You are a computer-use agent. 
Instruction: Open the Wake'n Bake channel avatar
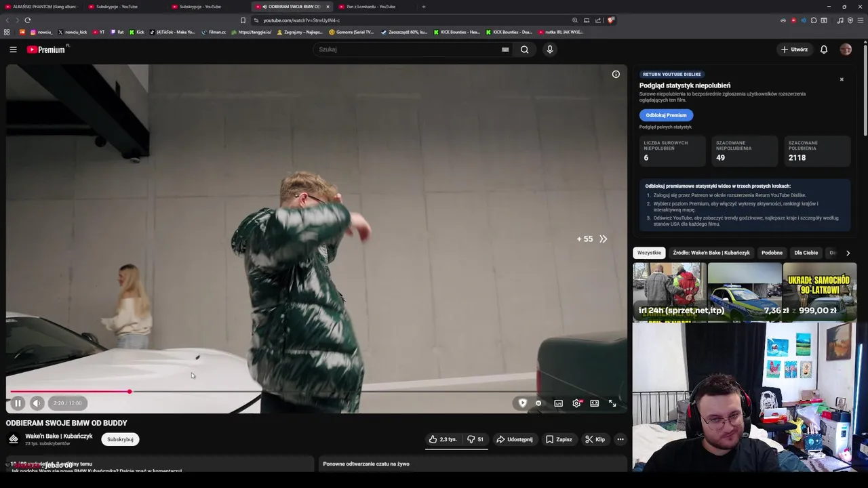[14, 439]
